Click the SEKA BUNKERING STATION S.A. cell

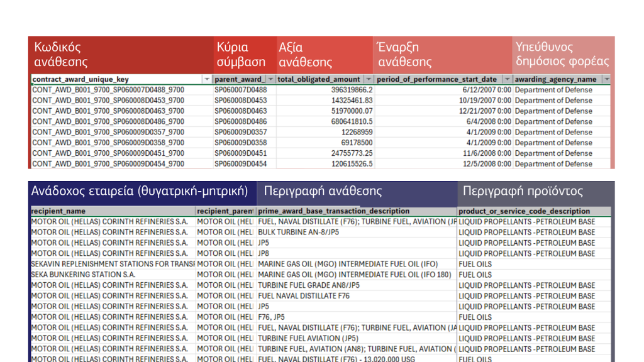tap(112, 275)
